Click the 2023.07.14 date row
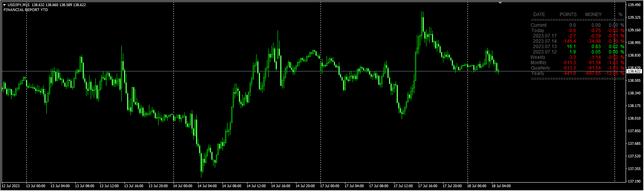The height and width of the screenshot is (191, 644). point(544,41)
